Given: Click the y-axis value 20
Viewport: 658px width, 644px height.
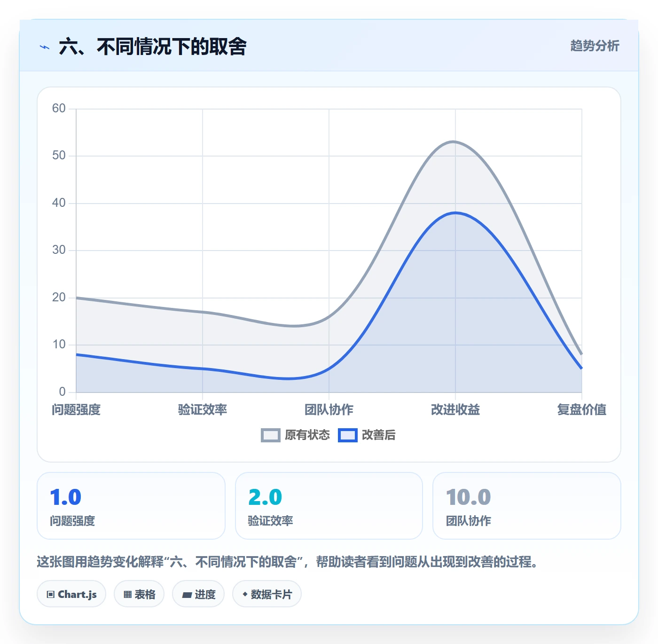Looking at the screenshot, I should pos(59,298).
